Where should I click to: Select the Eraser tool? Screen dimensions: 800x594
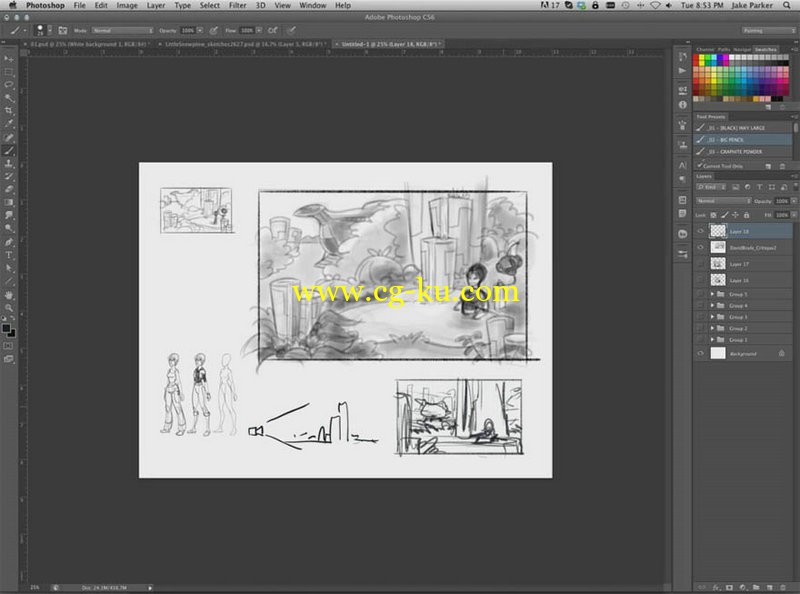pos(9,189)
